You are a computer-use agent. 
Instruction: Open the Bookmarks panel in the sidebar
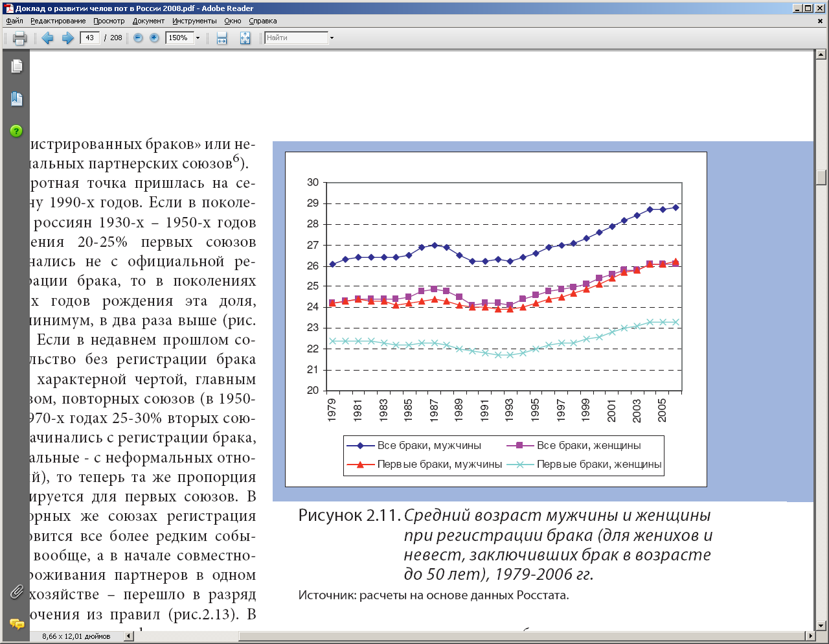[x=16, y=99]
